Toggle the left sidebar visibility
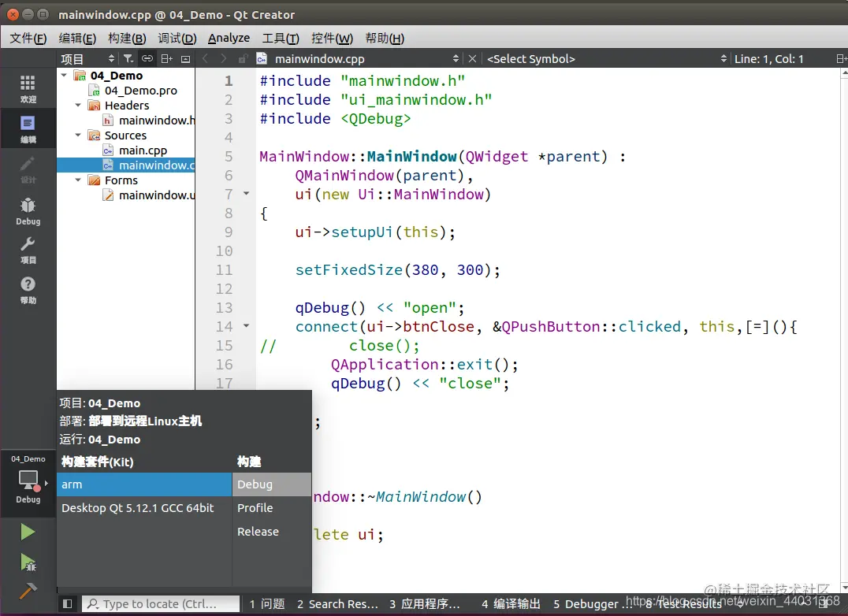This screenshot has height=616, width=848. pos(68,603)
